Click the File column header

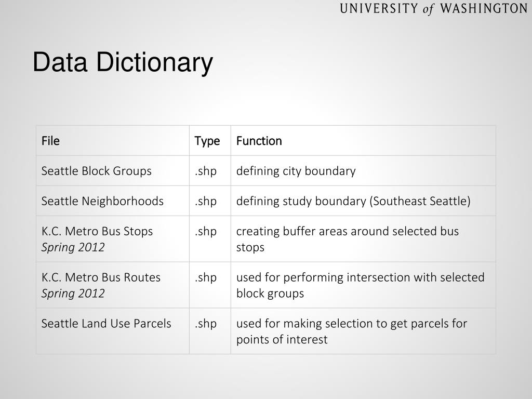(50, 141)
